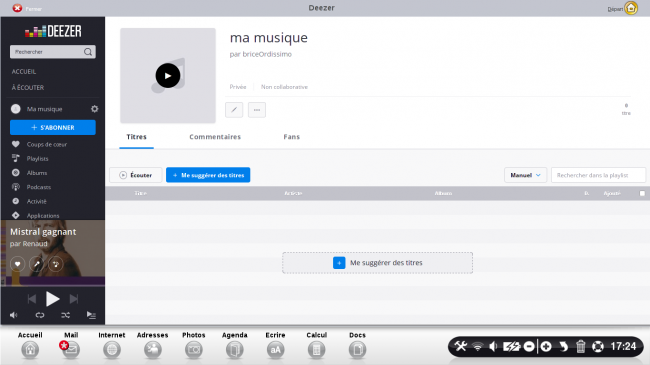
Task: Click the Ma musique profile avatar
Action: (16, 109)
